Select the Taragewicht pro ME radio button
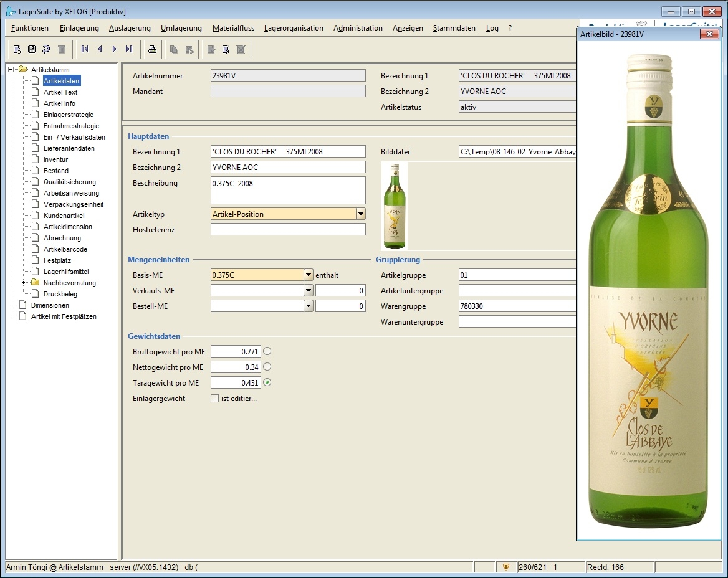This screenshot has height=578, width=728. point(267,382)
